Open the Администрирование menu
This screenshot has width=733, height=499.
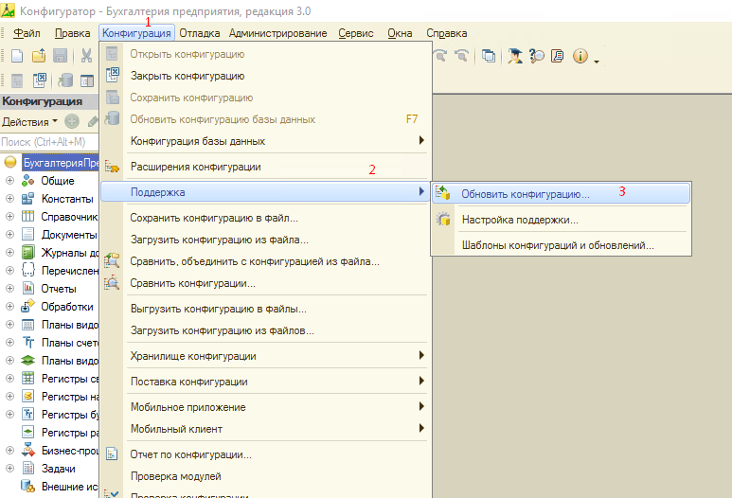[278, 33]
